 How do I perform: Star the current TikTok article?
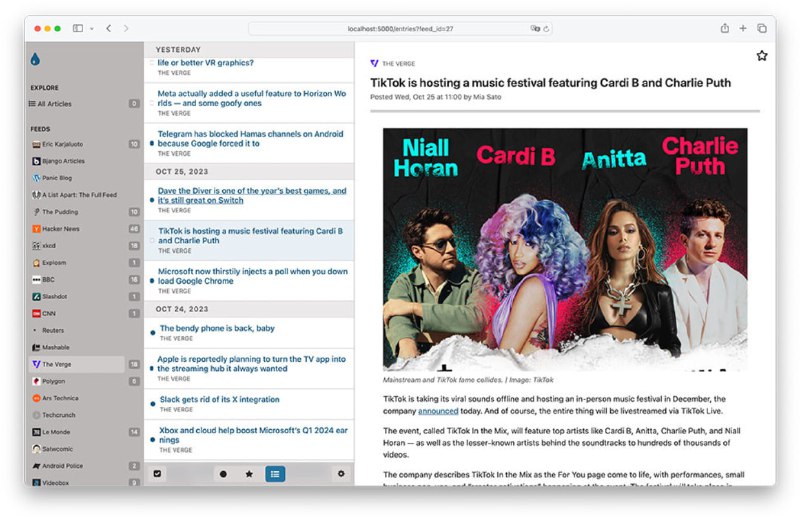762,56
